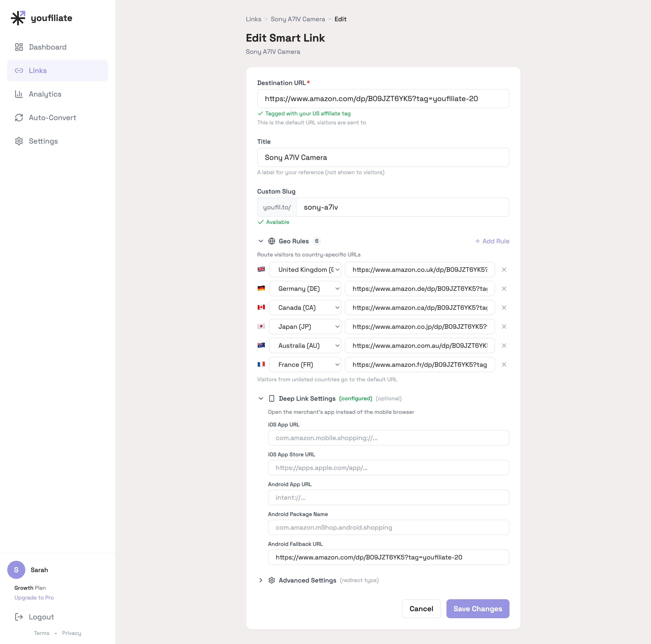This screenshot has height=644, width=651.
Task: Click the United Kingdom flag icon
Action: coord(261,269)
